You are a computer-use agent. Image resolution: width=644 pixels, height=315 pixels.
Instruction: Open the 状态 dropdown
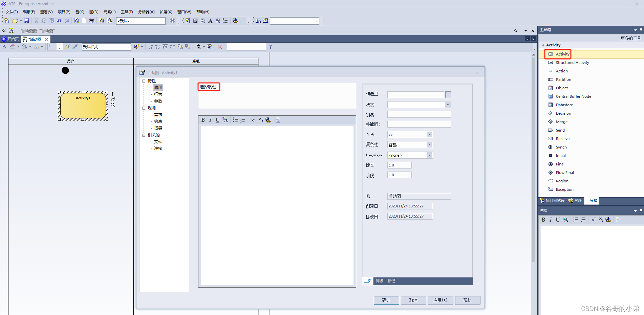pos(448,105)
